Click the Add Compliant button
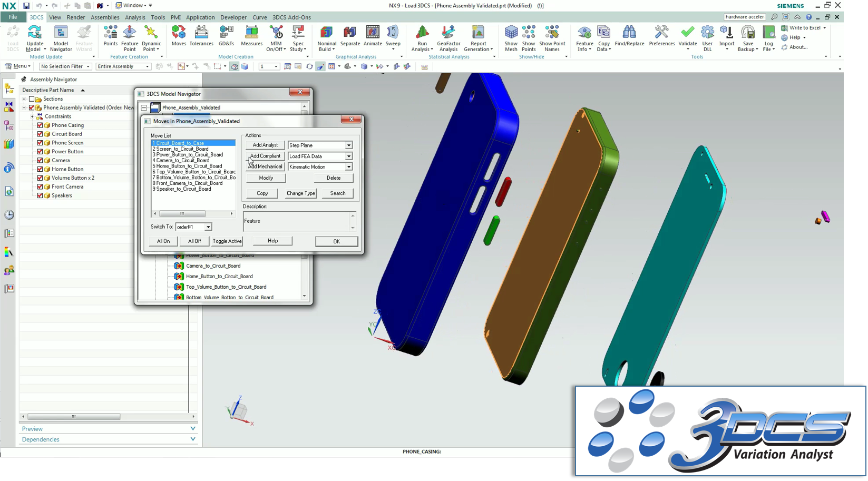The width and height of the screenshot is (868, 481). pos(265,156)
